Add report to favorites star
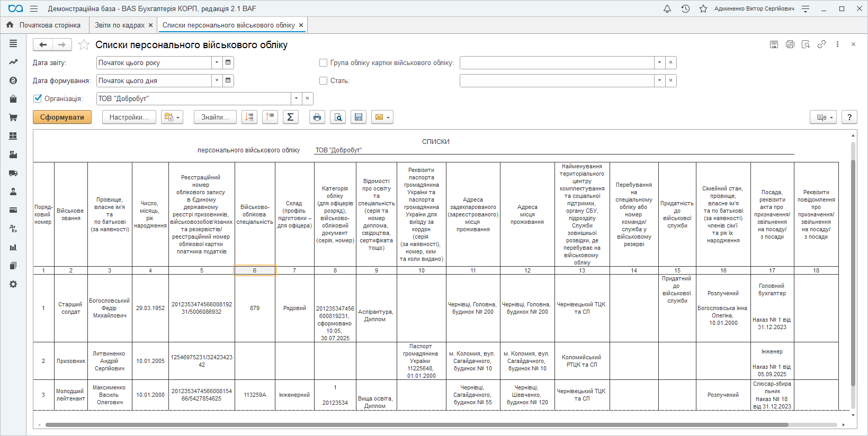The height and width of the screenshot is (436, 868). [84, 45]
